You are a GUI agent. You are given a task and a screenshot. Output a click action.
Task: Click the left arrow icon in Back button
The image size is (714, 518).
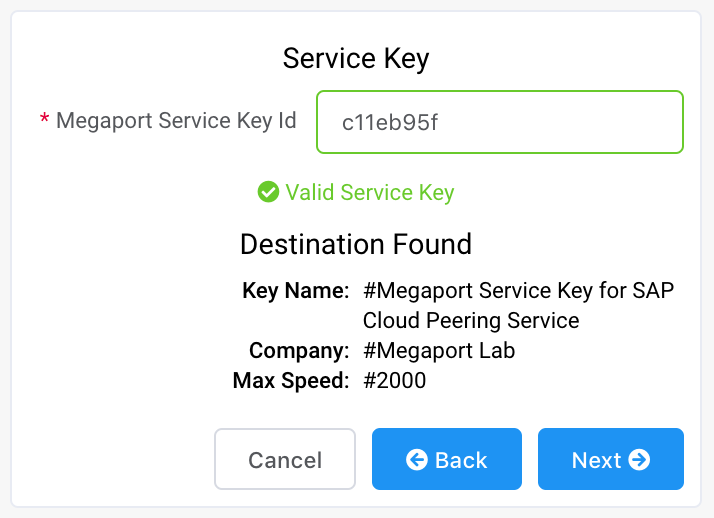[417, 460]
